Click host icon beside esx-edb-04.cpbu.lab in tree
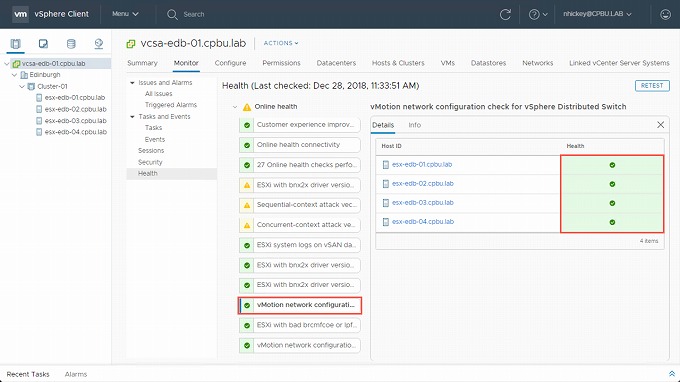Image resolution: width=680 pixels, height=382 pixels. click(39, 132)
